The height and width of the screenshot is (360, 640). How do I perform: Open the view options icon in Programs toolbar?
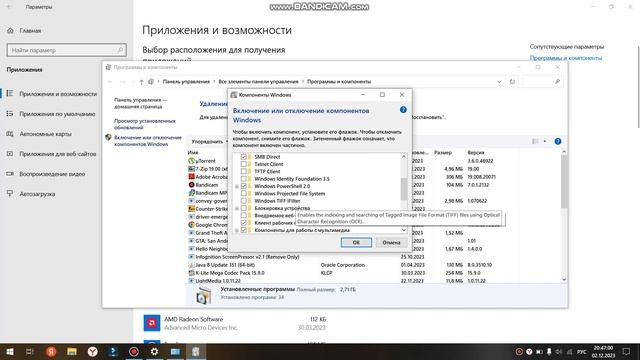pyautogui.click(x=535, y=141)
